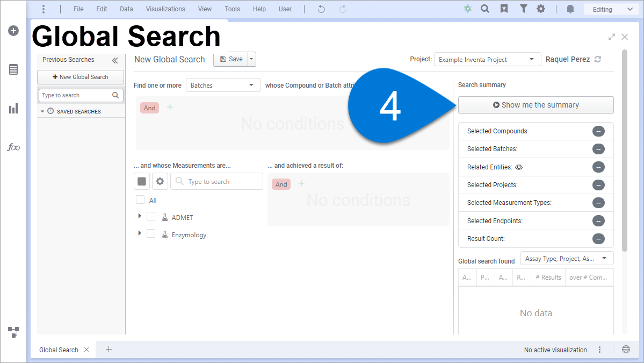Open the Tools menu
The image size is (644, 363).
tap(232, 9)
